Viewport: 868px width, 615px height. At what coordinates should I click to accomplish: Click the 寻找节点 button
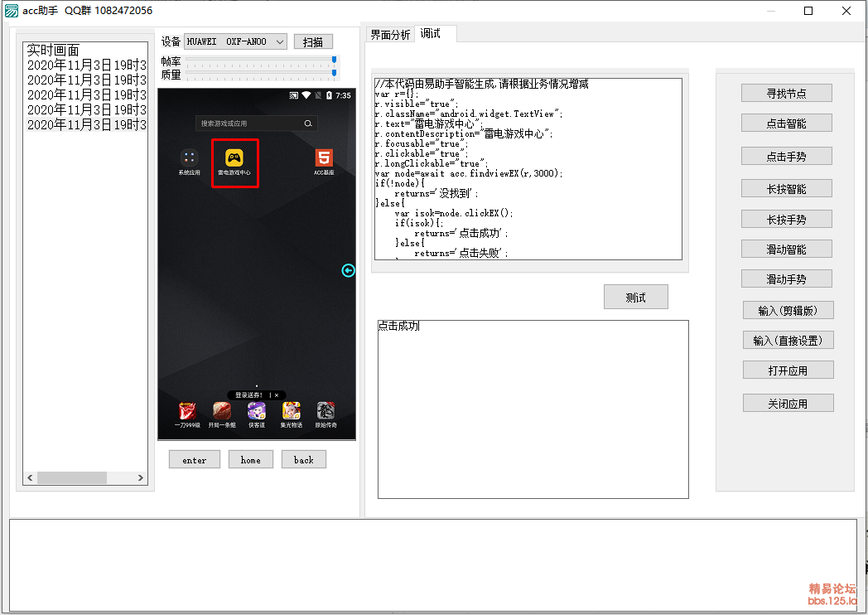click(786, 94)
